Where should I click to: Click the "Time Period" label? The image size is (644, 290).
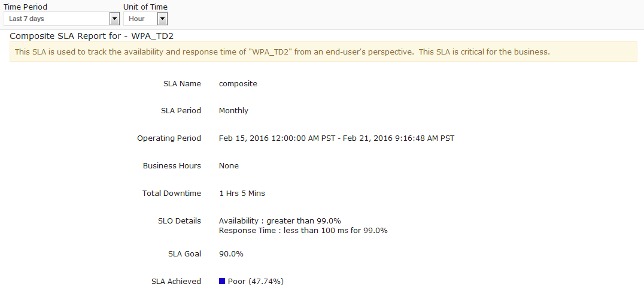coord(26,7)
